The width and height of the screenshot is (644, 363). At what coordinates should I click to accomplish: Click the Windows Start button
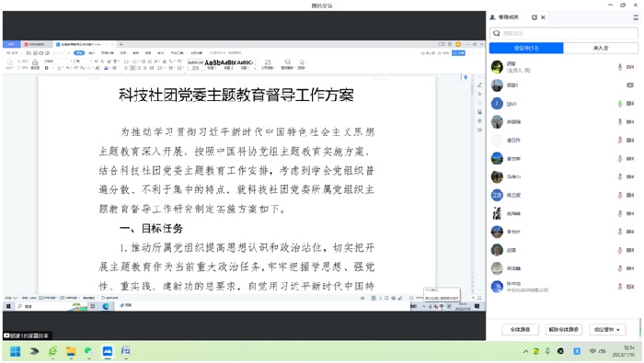coord(16,351)
